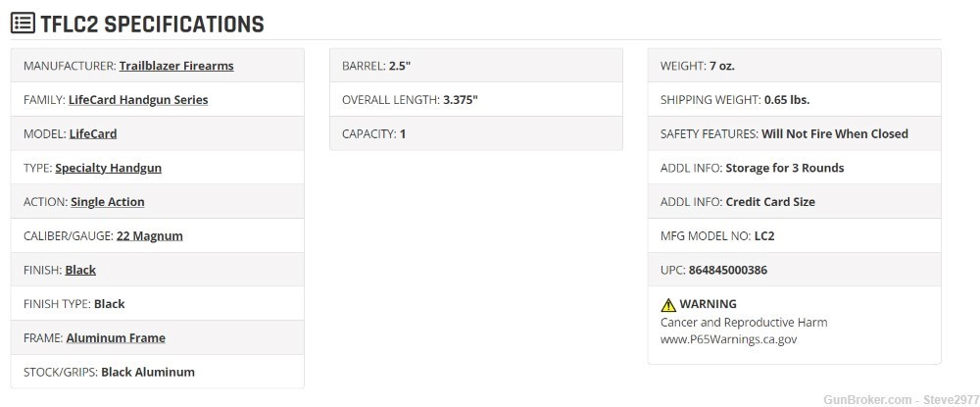Click the Capacity 1 row
Screen dimensions: 980x407
(x=475, y=133)
